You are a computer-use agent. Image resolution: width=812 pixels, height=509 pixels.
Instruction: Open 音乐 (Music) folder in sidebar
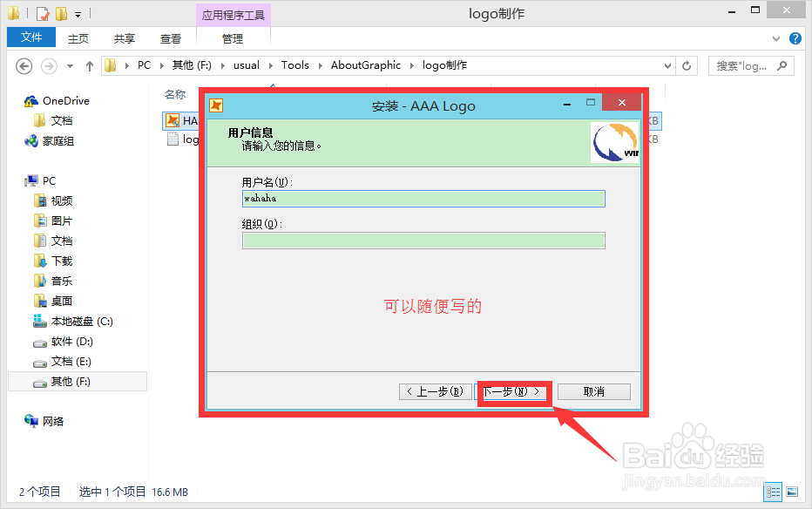click(x=54, y=282)
